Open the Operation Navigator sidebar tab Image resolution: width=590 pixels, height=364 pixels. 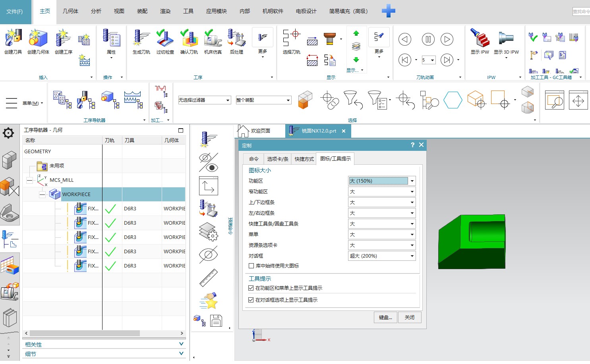click(x=10, y=239)
